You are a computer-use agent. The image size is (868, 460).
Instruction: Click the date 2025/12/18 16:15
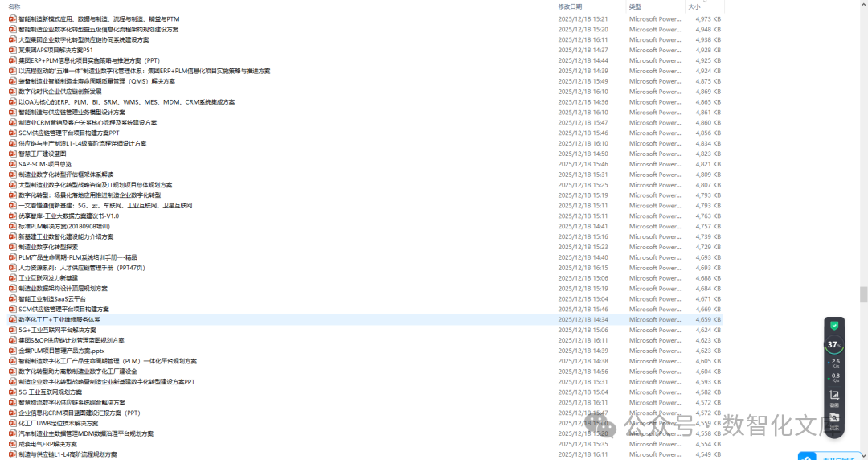tap(583, 268)
